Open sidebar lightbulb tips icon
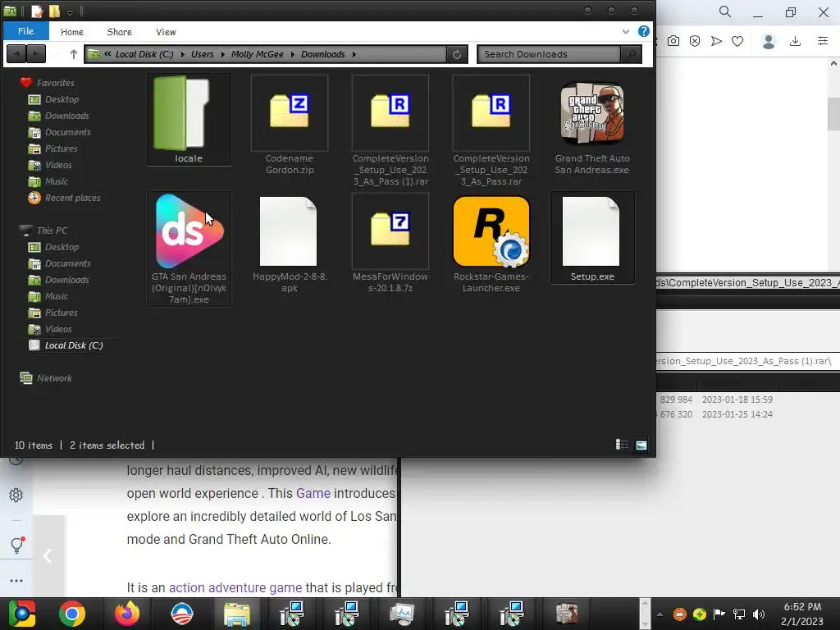Image resolution: width=840 pixels, height=630 pixels. (x=16, y=545)
